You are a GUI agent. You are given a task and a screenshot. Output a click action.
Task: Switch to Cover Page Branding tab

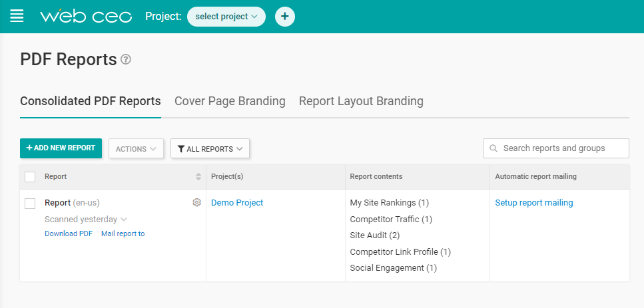coord(230,101)
